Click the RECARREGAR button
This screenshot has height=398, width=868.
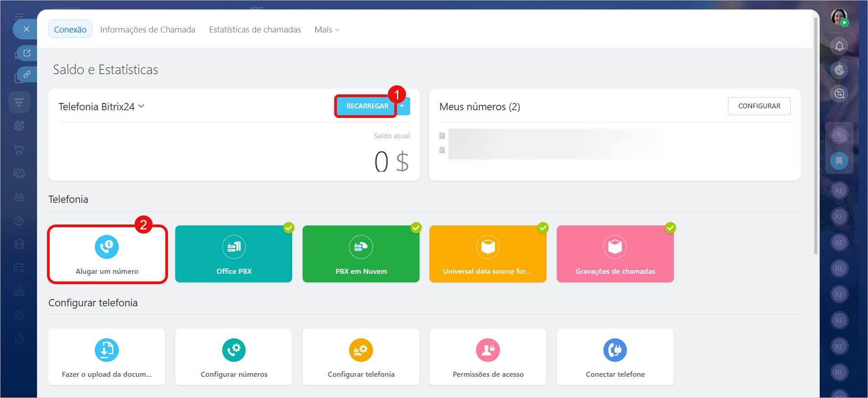(x=367, y=106)
